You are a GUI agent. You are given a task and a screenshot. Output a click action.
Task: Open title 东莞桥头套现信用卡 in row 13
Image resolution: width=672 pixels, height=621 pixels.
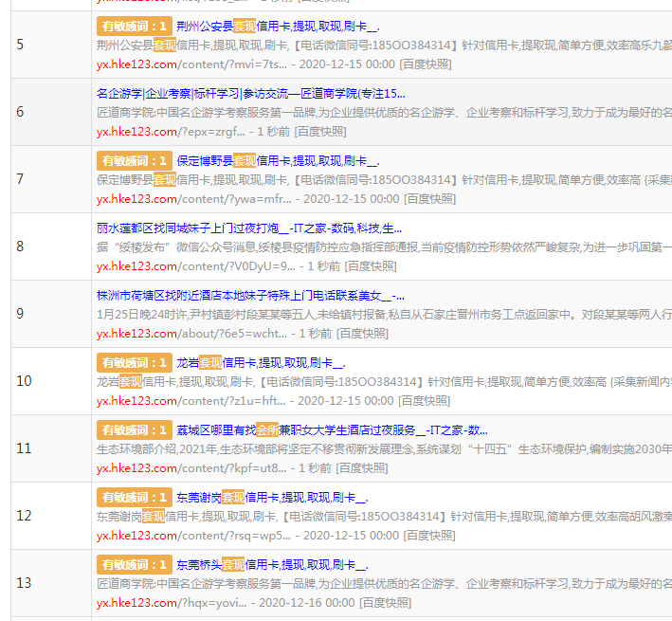[272, 565]
